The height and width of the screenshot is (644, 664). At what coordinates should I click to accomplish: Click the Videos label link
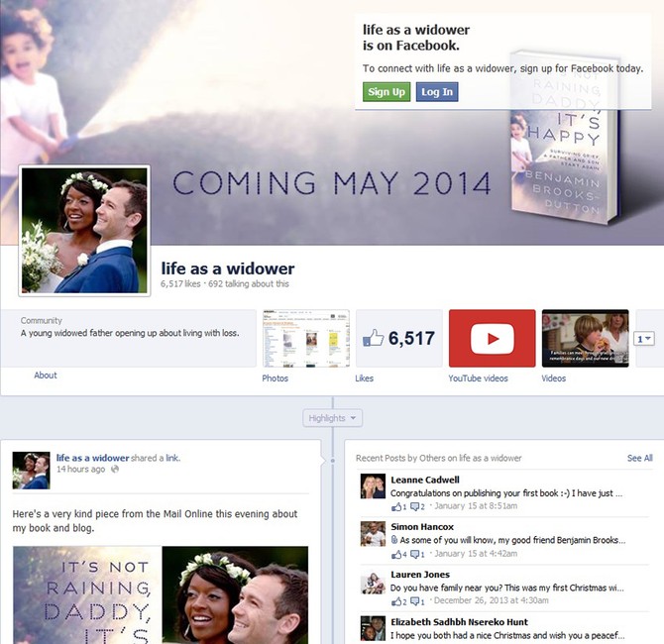(x=553, y=378)
